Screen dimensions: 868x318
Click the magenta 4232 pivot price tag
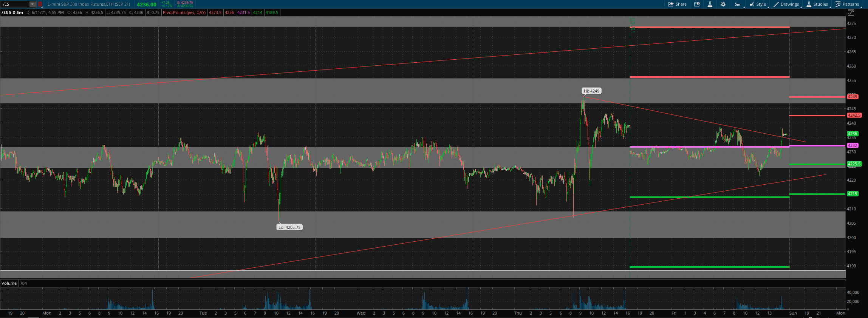click(853, 145)
